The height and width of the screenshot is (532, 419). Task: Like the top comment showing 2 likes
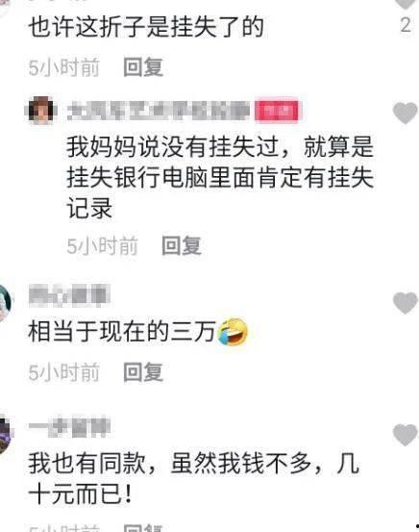(x=406, y=4)
